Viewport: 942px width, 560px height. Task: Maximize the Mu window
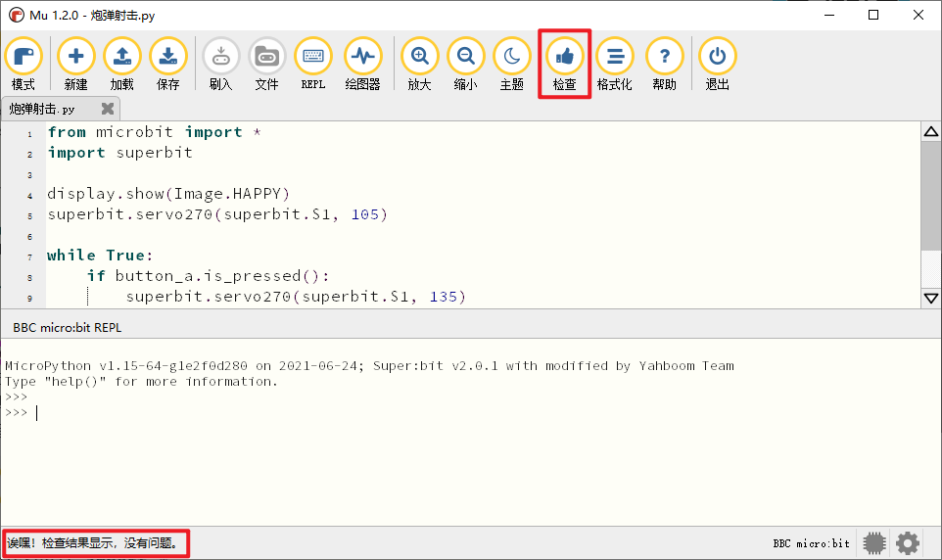873,15
